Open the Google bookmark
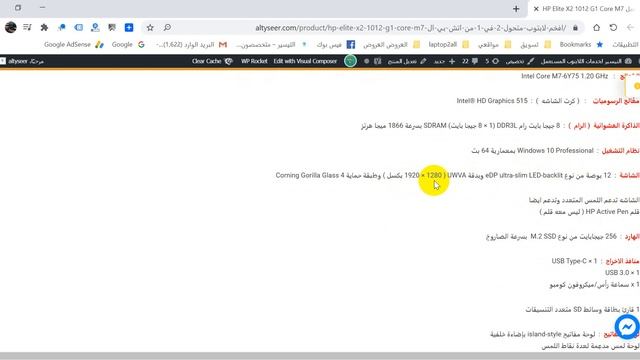The width and height of the screenshot is (640, 360). coord(128,44)
